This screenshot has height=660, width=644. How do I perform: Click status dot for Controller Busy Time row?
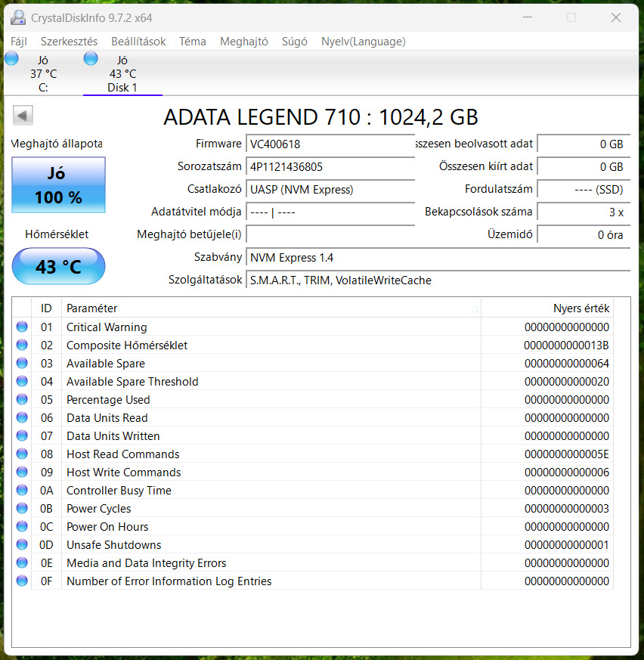(22, 490)
